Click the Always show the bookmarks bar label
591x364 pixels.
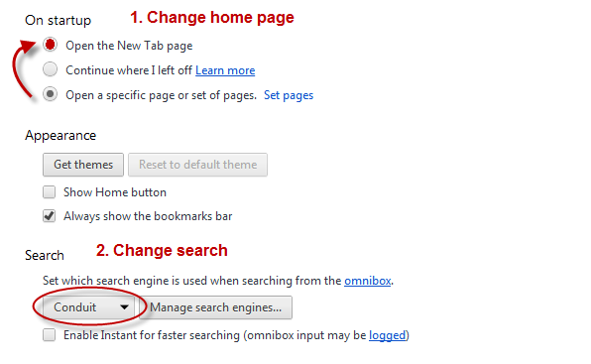(148, 216)
